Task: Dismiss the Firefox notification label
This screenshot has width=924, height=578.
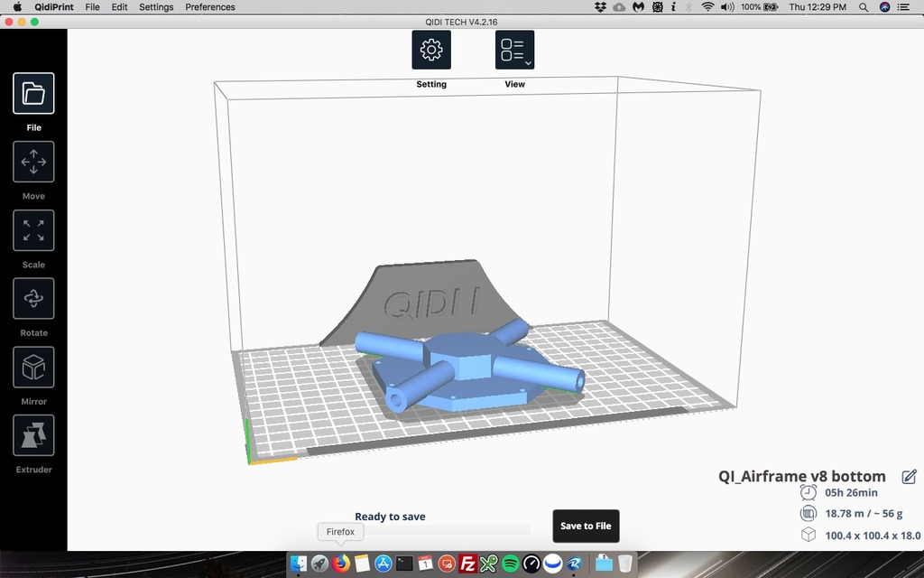Action: [339, 532]
